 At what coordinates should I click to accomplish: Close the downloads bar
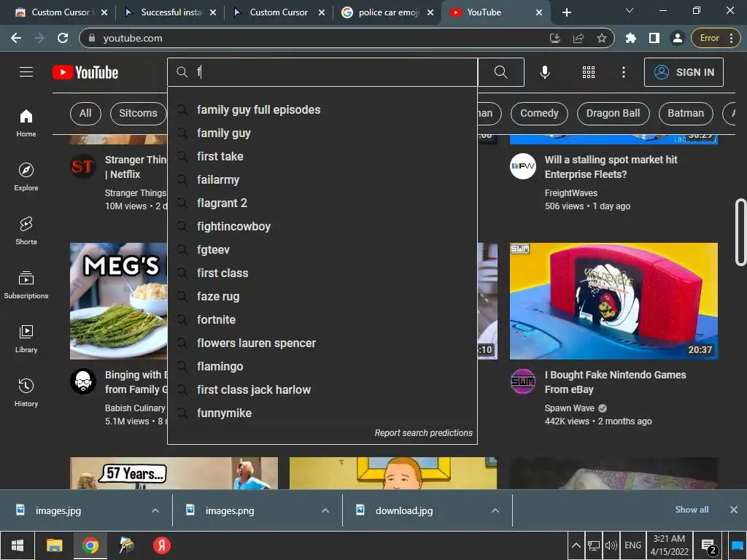click(734, 510)
